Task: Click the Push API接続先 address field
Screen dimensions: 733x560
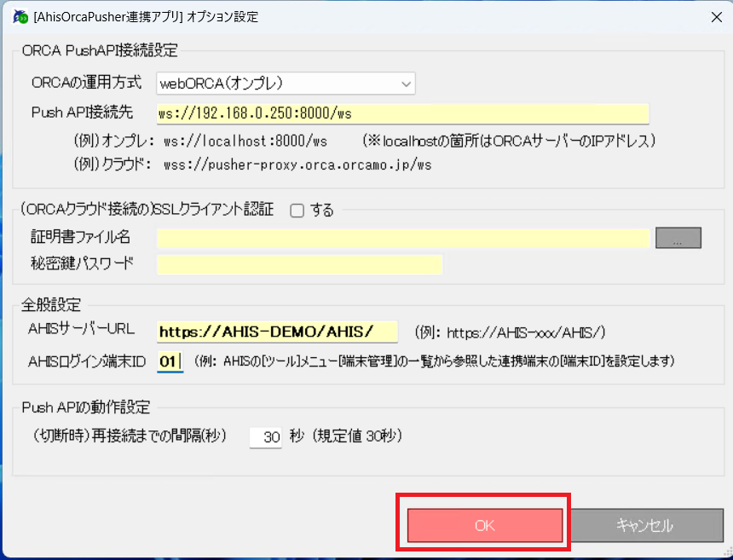Action: pyautogui.click(x=403, y=113)
